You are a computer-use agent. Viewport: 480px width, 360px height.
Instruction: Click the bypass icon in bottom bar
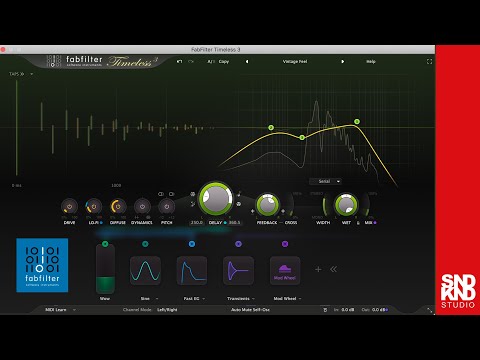(x=325, y=310)
